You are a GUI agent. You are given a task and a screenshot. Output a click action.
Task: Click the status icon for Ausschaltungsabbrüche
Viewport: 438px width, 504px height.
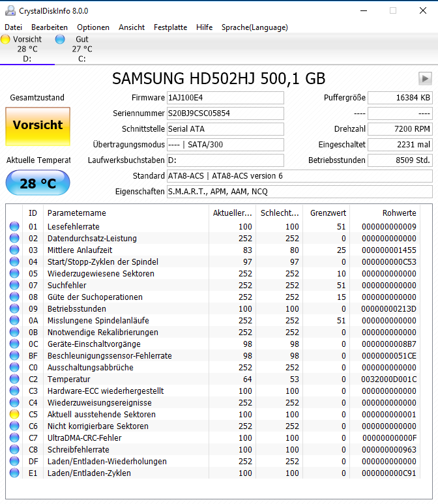coord(14,367)
